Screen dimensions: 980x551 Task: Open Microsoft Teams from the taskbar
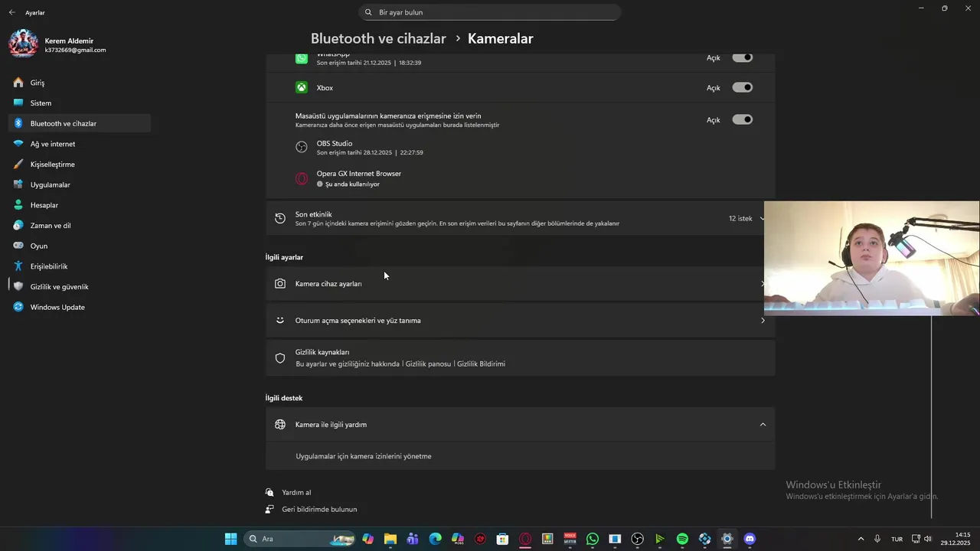point(413,539)
